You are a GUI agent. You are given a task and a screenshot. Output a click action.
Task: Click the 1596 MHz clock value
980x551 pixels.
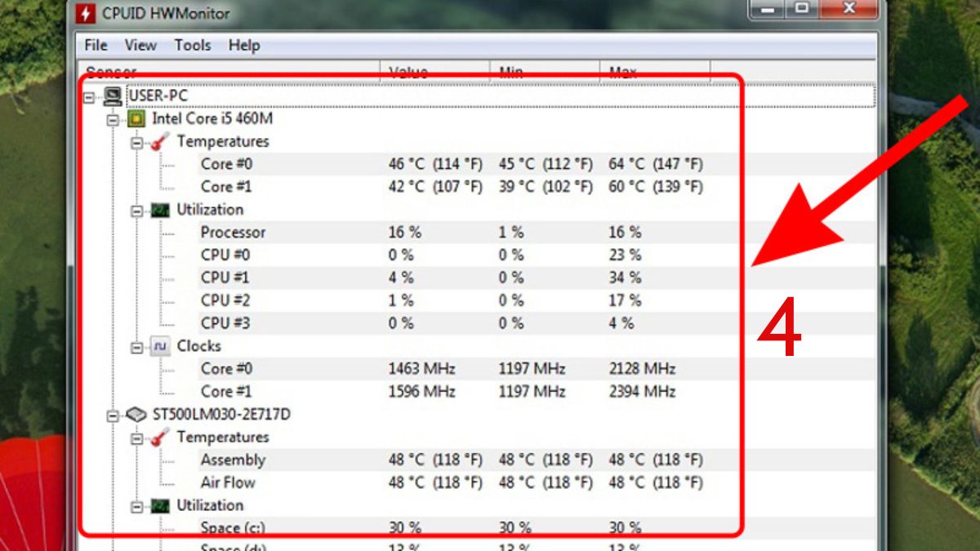click(x=421, y=392)
